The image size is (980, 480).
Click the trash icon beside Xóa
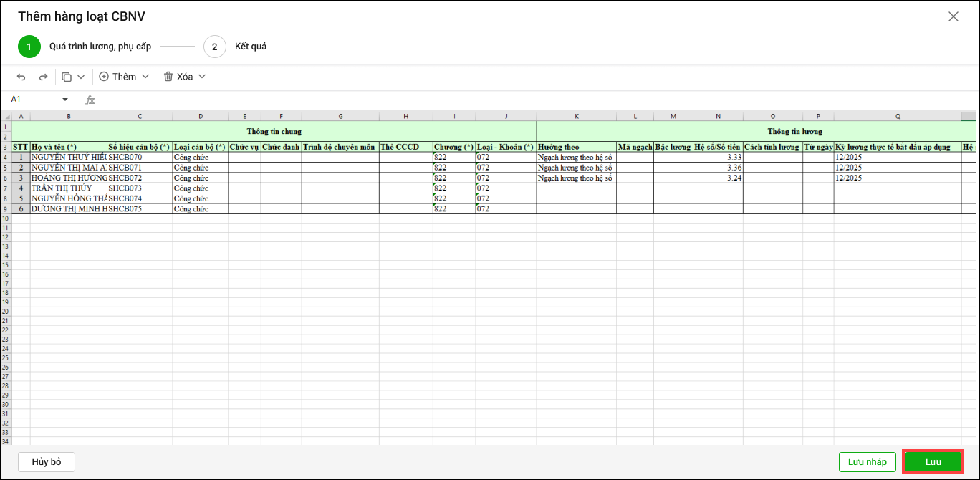[168, 77]
